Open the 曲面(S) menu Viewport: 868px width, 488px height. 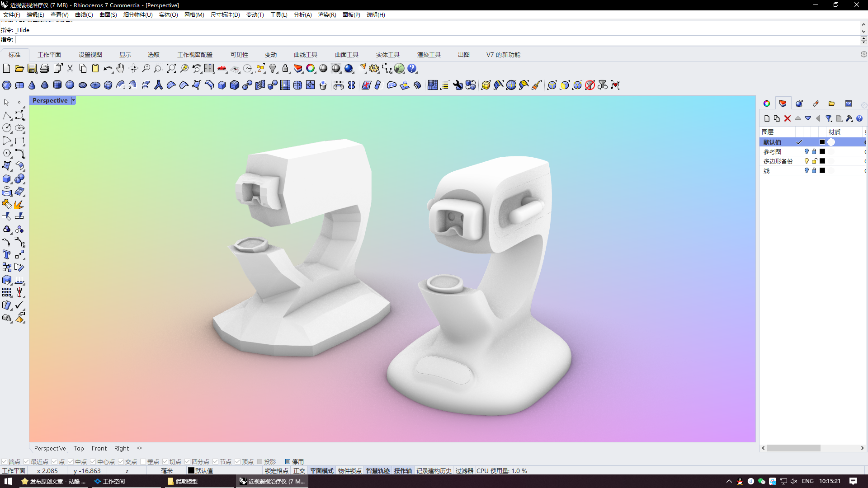(x=108, y=15)
